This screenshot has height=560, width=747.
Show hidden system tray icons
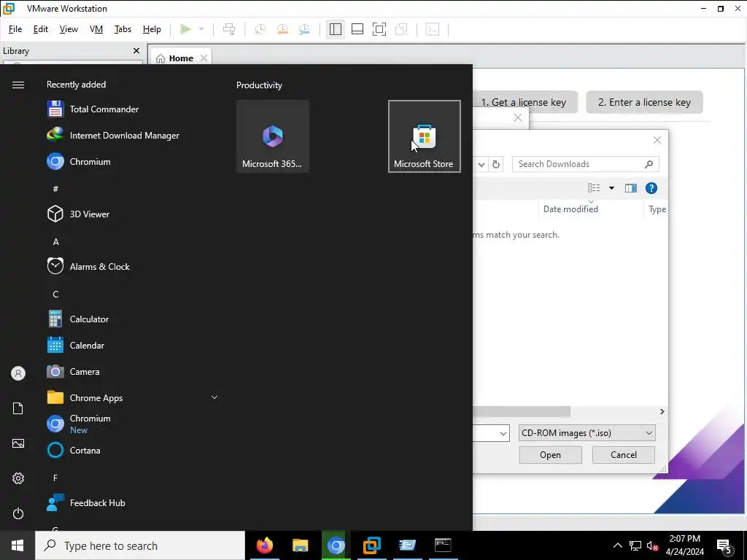(617, 545)
